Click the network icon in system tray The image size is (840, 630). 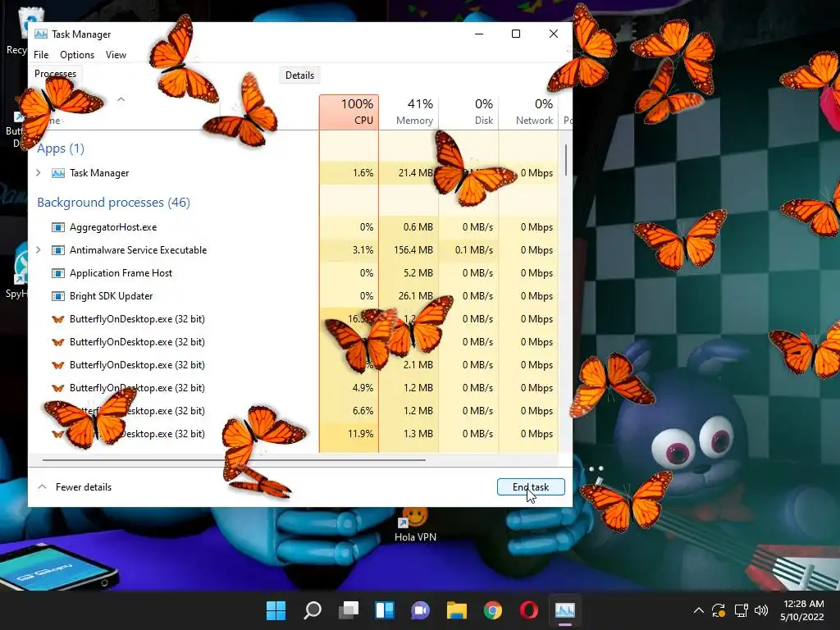click(741, 610)
